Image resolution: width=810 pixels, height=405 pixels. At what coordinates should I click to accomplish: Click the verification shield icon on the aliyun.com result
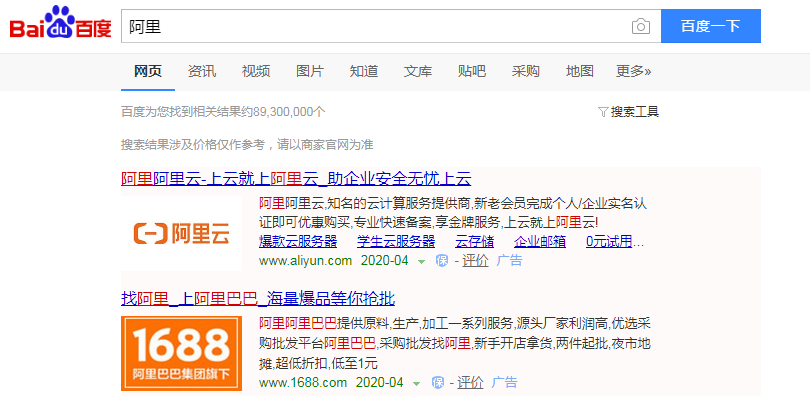coord(442,261)
